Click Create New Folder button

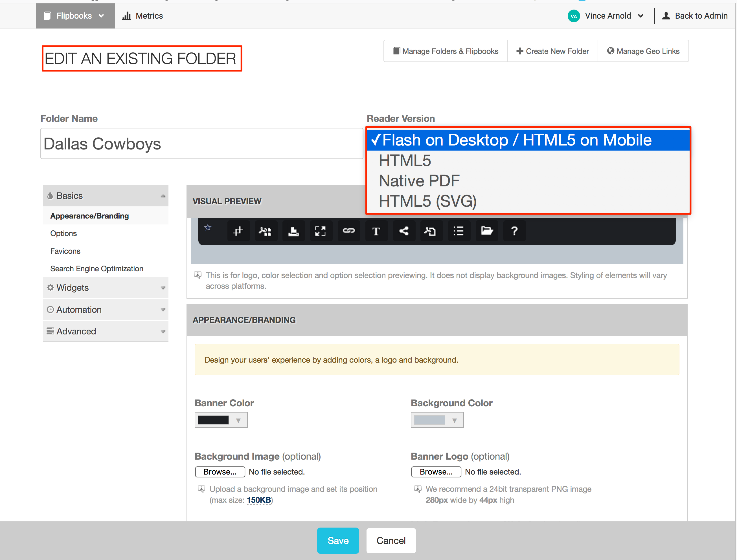(552, 51)
